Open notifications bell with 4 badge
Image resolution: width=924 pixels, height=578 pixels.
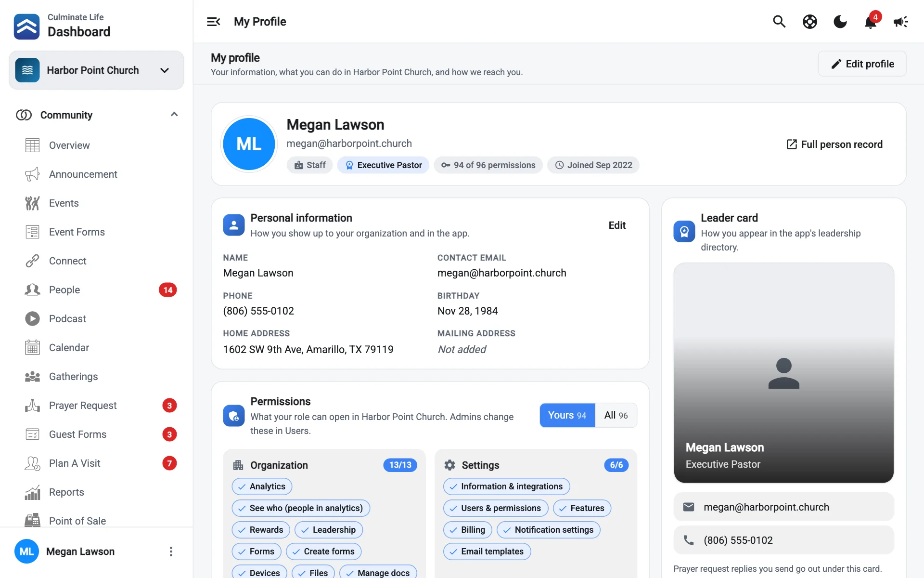coord(871,21)
